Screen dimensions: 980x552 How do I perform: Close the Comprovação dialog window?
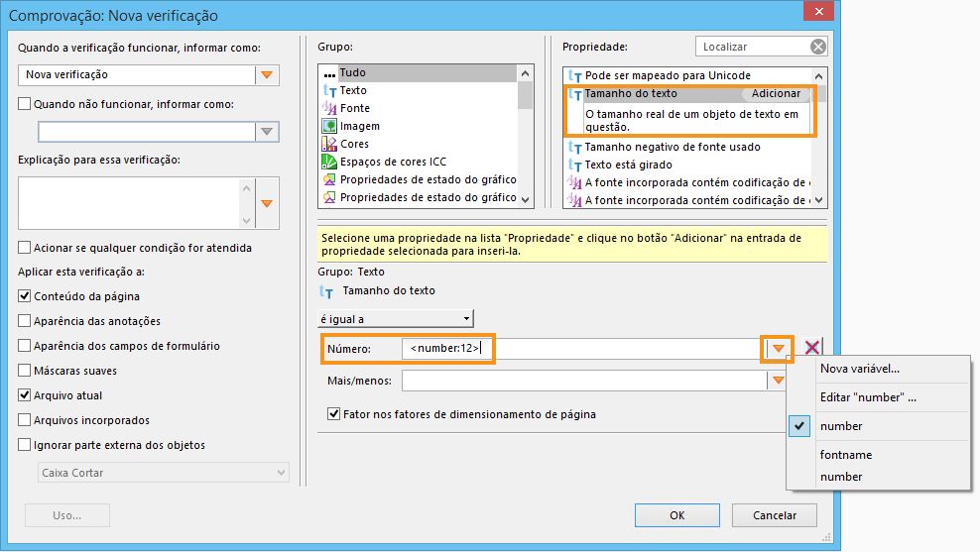[x=818, y=11]
